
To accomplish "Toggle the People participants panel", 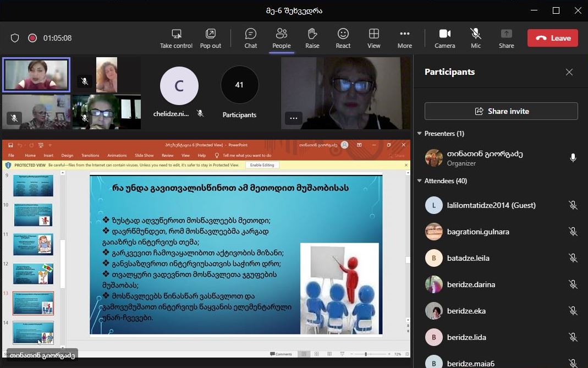I will coord(281,39).
